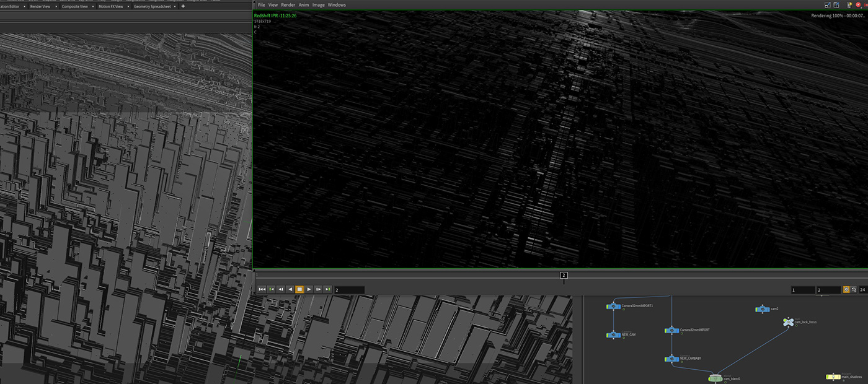Click the 1718x719 resolution text
The image size is (868, 384).
click(262, 21)
